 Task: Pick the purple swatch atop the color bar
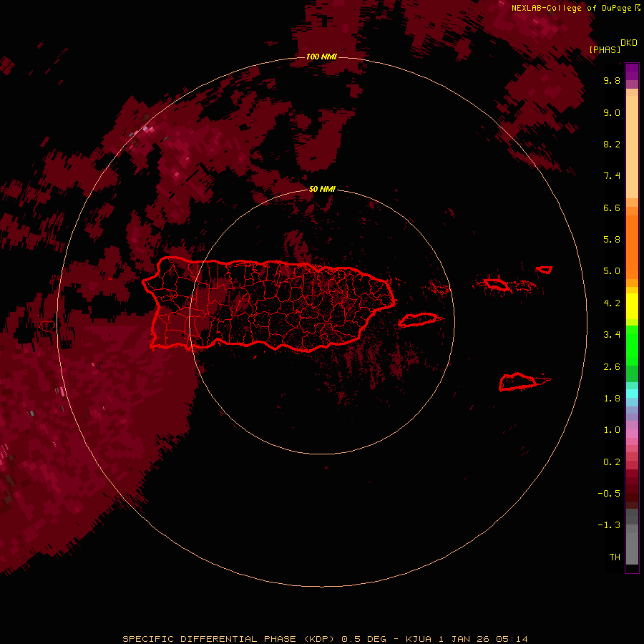[x=632, y=72]
